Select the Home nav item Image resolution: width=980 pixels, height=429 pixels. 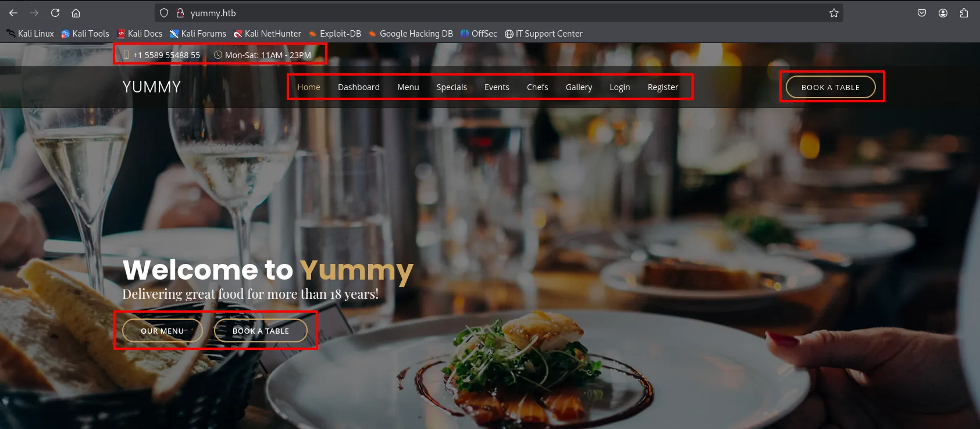tap(309, 87)
